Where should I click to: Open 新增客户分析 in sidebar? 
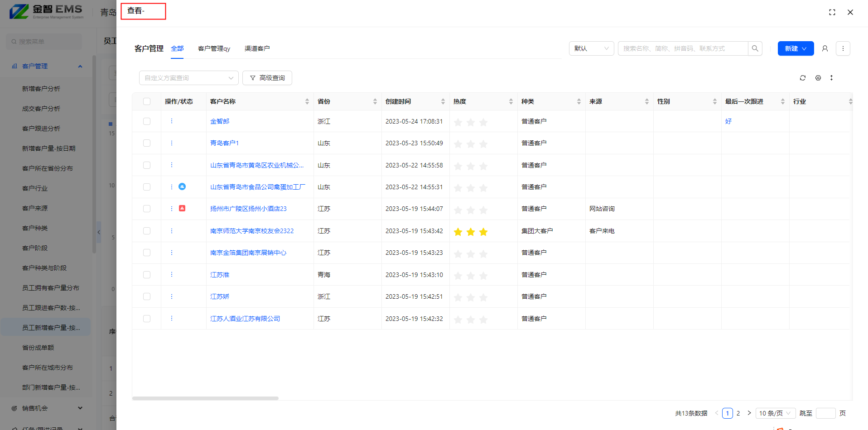(41, 89)
